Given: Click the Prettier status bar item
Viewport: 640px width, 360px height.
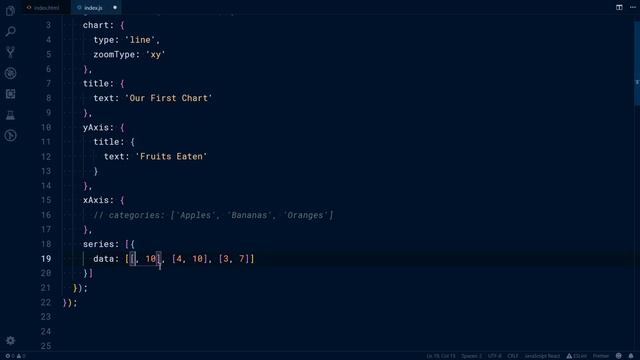Looking at the screenshot, I should coord(601,356).
